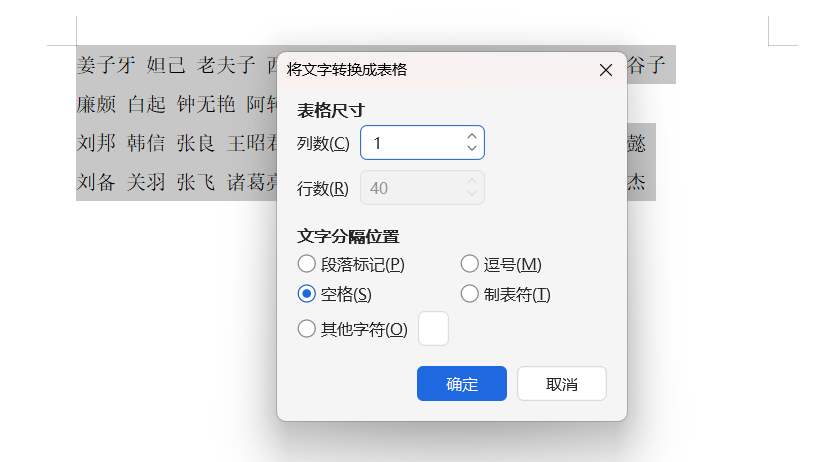The width and height of the screenshot is (827, 462).
Task: Select the 段落标记 separator option
Action: point(307,264)
